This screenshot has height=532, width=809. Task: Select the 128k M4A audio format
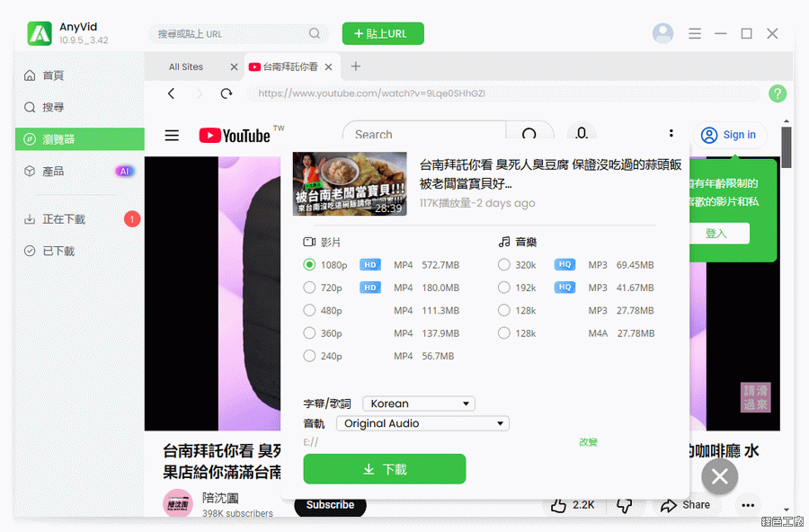click(x=503, y=333)
